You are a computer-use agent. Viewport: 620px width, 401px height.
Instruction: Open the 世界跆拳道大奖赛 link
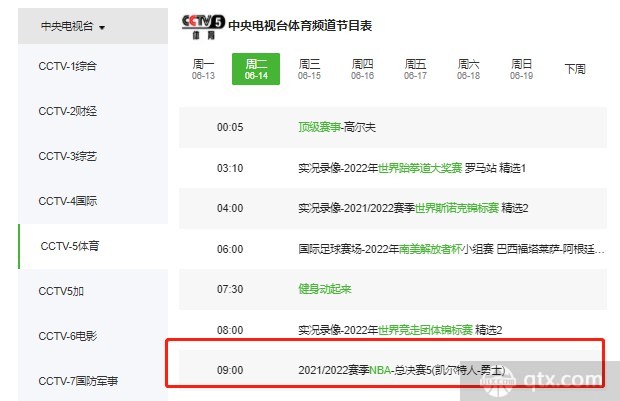click(x=420, y=168)
